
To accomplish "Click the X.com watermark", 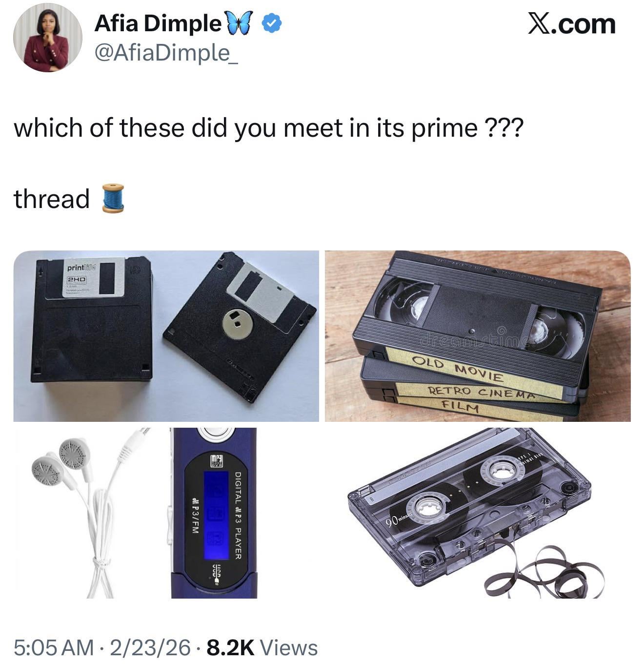I will (571, 24).
